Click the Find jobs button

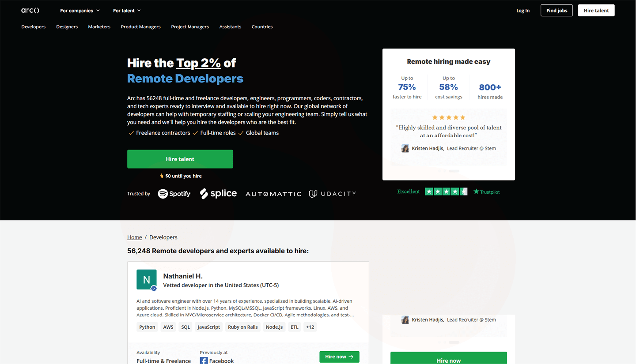[x=556, y=11]
